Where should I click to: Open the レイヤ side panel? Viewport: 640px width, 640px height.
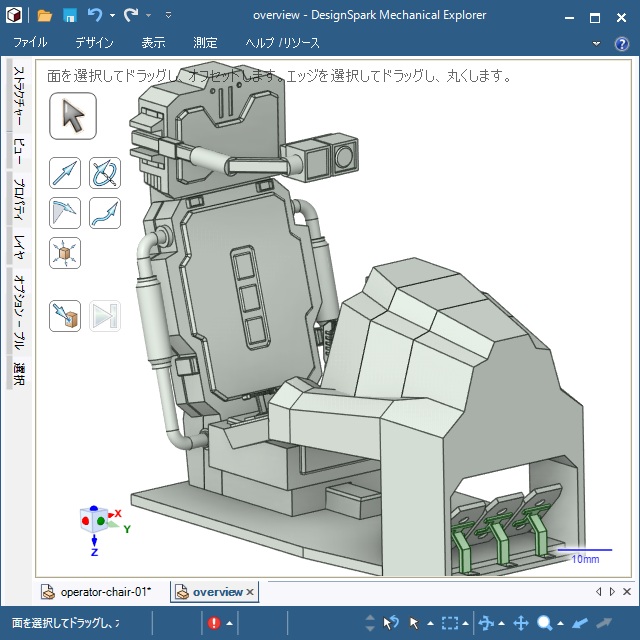point(19,247)
